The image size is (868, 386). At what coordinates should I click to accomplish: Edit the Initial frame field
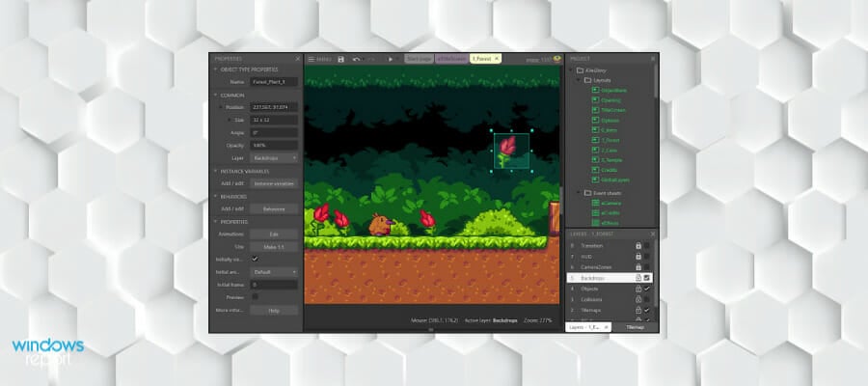[274, 285]
